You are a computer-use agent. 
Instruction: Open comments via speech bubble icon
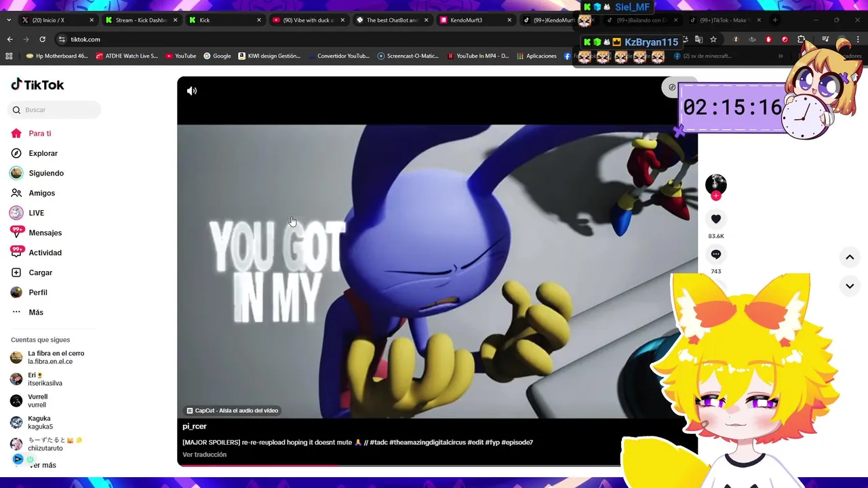point(715,254)
